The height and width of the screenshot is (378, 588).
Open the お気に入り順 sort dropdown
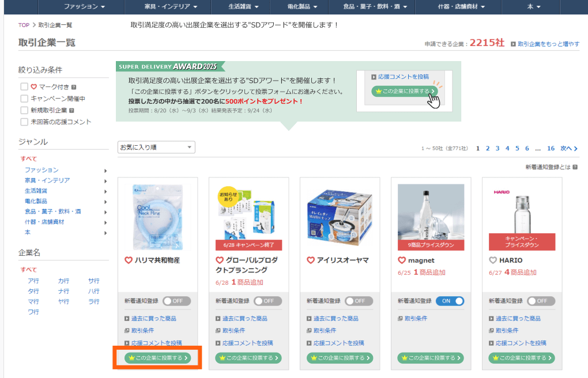click(156, 148)
